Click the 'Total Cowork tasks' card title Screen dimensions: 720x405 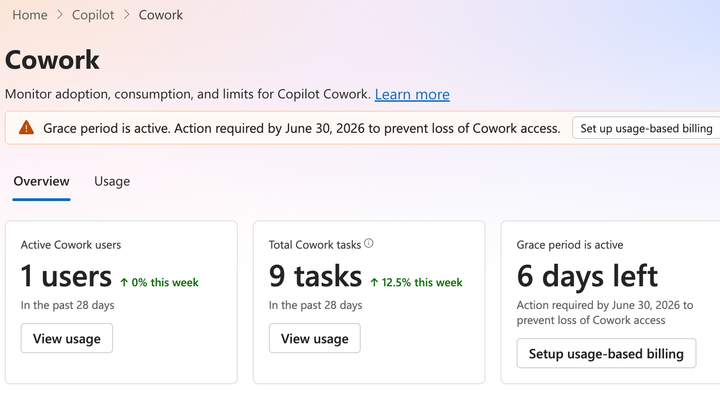[x=315, y=245]
